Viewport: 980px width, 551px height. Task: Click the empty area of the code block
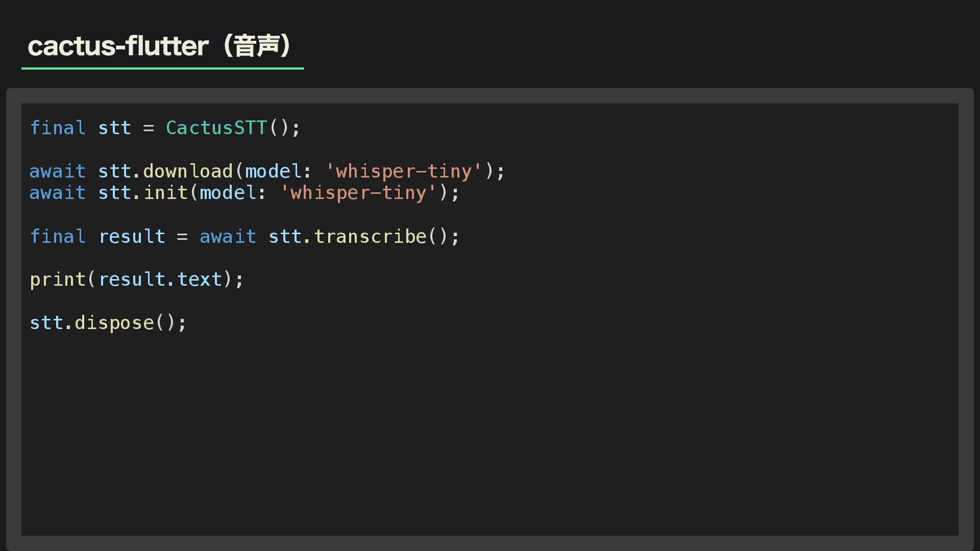[x=490, y=434]
